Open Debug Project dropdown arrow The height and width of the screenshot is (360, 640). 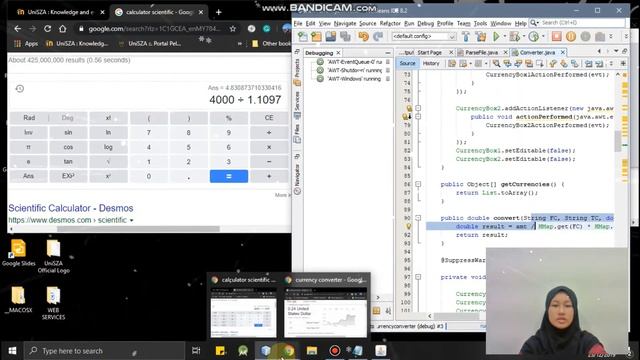(524, 37)
